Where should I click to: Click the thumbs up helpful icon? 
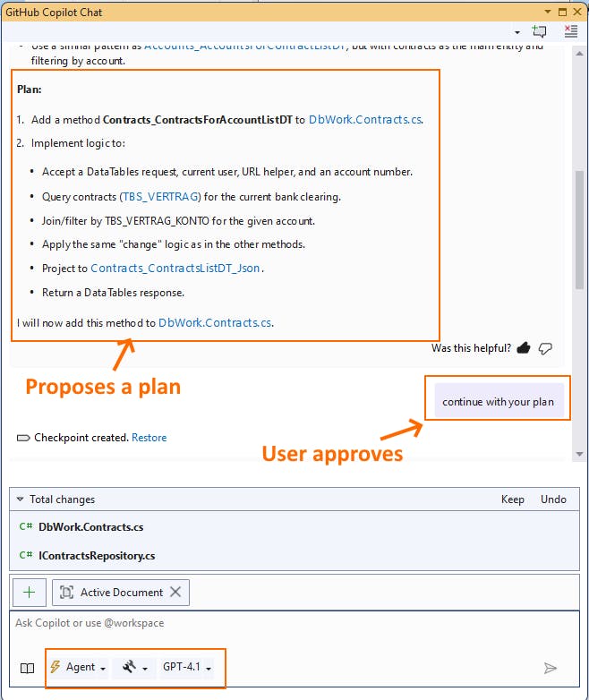[x=524, y=348]
